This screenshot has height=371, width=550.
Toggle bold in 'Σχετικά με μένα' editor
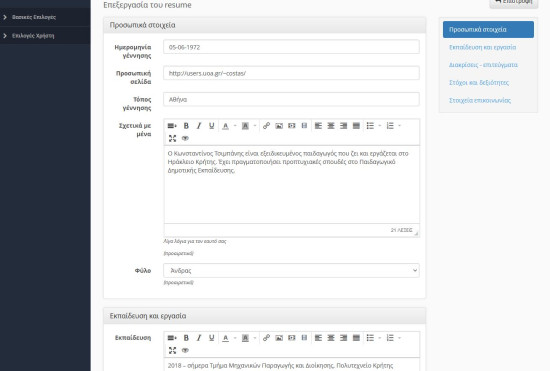[186, 126]
